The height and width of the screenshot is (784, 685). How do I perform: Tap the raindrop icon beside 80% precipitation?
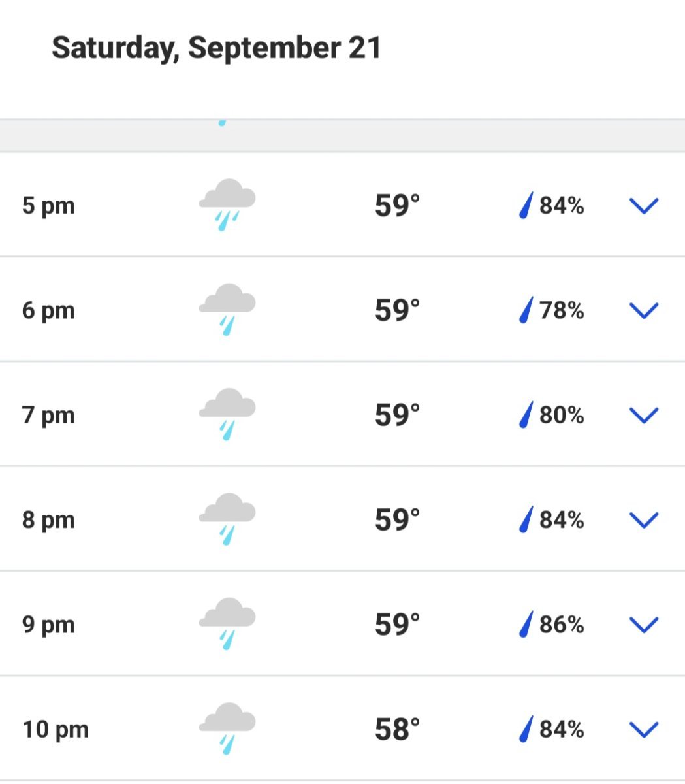(x=526, y=414)
